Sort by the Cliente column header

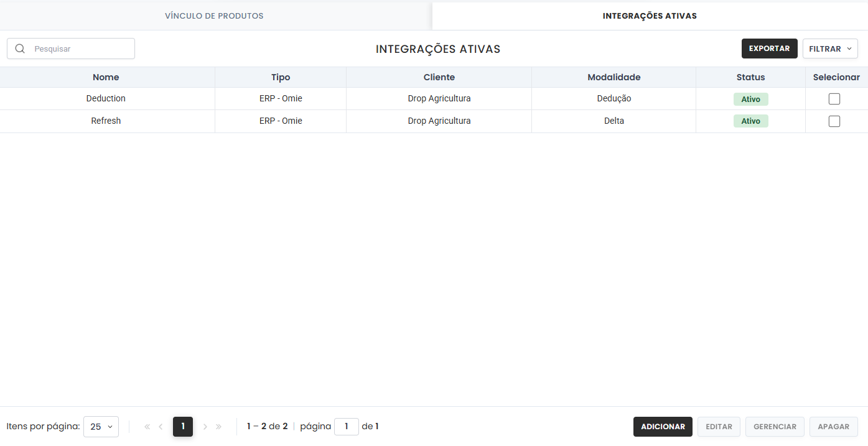click(439, 77)
